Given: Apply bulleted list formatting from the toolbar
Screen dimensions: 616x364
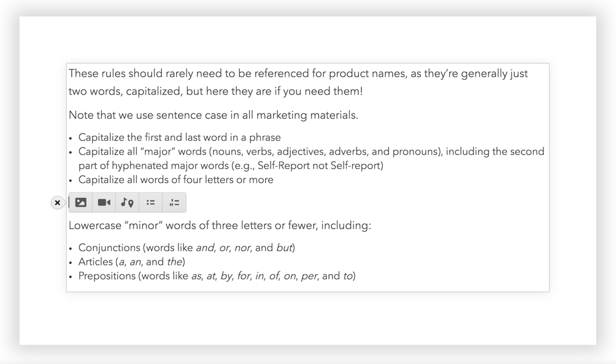Looking at the screenshot, I should (x=150, y=202).
